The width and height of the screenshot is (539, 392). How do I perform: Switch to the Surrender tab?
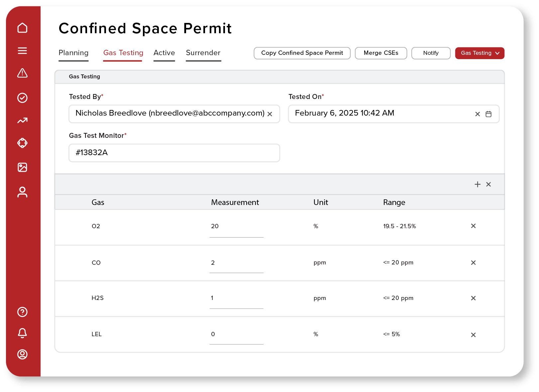pos(203,53)
